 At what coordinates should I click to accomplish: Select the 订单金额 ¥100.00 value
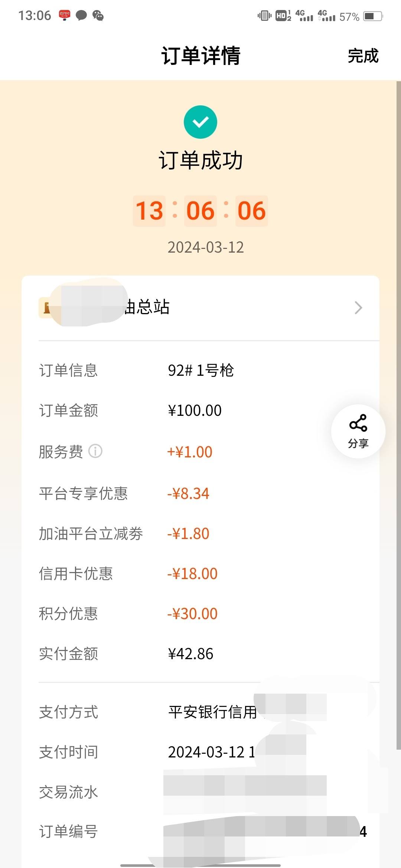(195, 411)
